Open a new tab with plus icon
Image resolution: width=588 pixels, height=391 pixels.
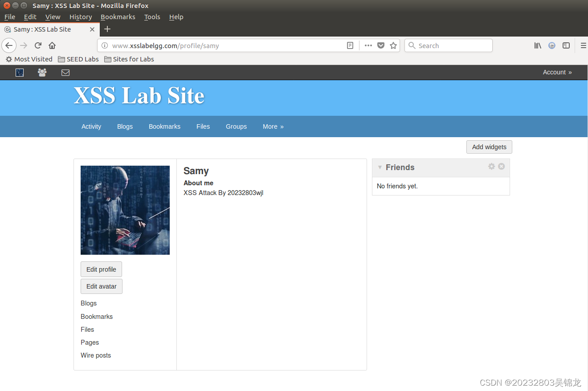(x=107, y=29)
